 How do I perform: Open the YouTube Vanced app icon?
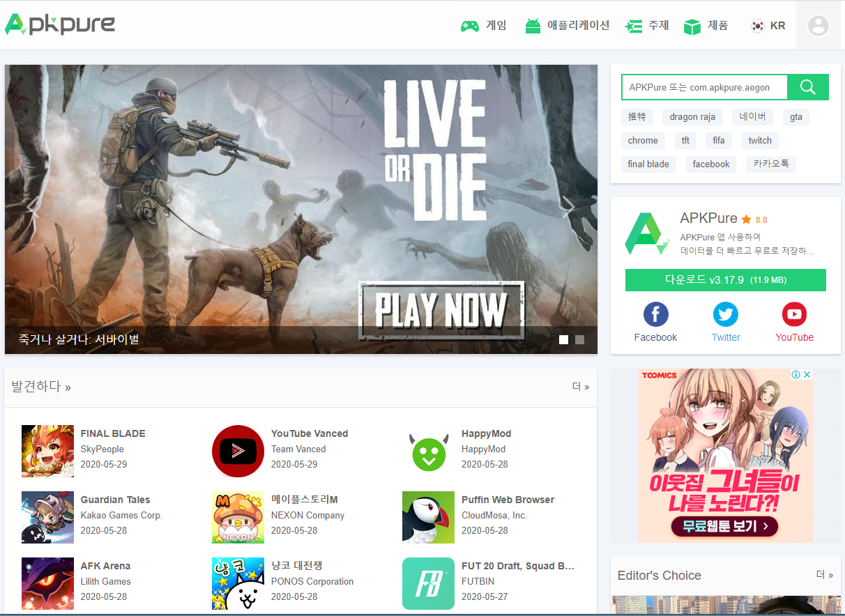pos(238,451)
